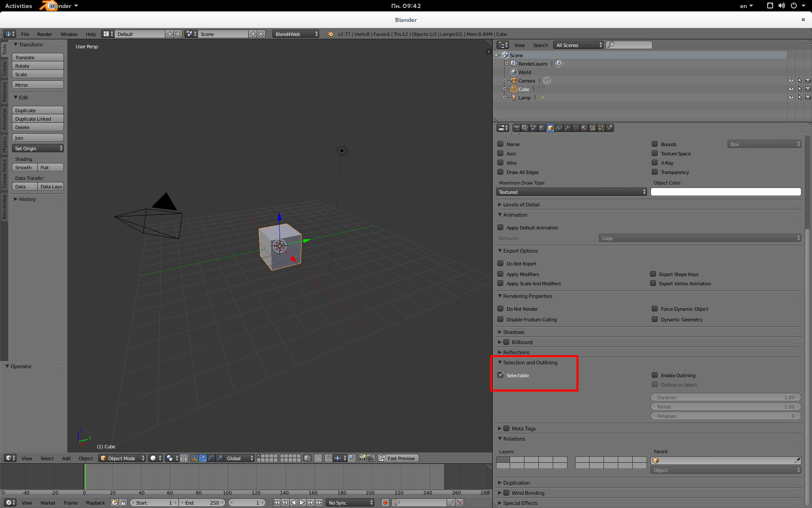Open the Object Constraints tab (chain icon)
Screen dimensions: 812x508
[559, 128]
